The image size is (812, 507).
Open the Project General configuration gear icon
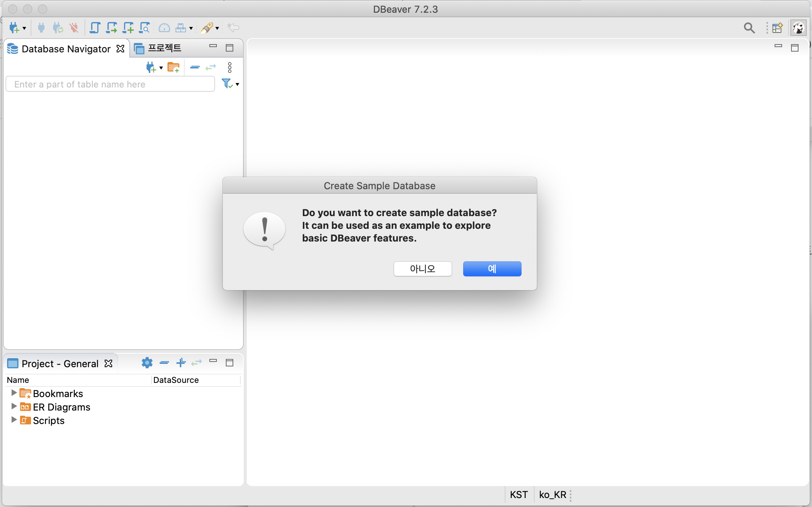pyautogui.click(x=147, y=362)
